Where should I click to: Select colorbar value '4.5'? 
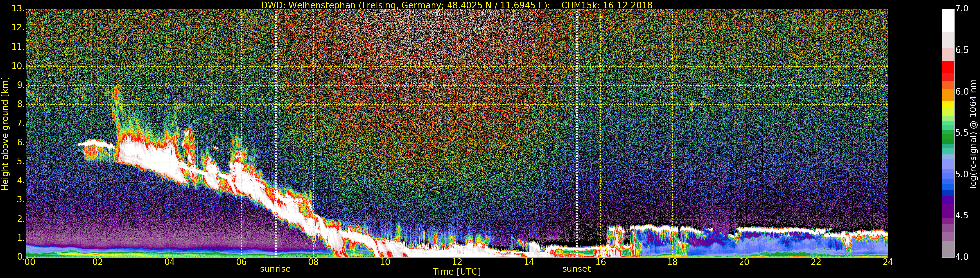[962, 216]
